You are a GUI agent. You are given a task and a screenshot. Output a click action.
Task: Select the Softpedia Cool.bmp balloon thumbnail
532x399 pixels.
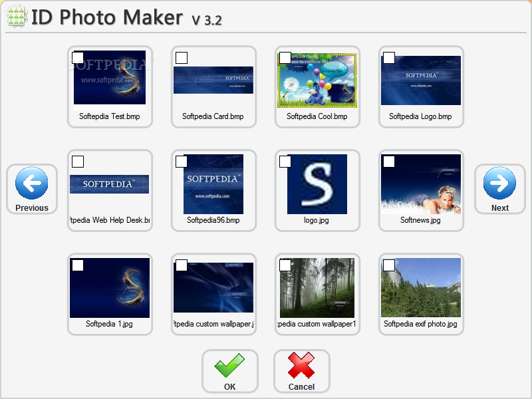[x=317, y=80]
